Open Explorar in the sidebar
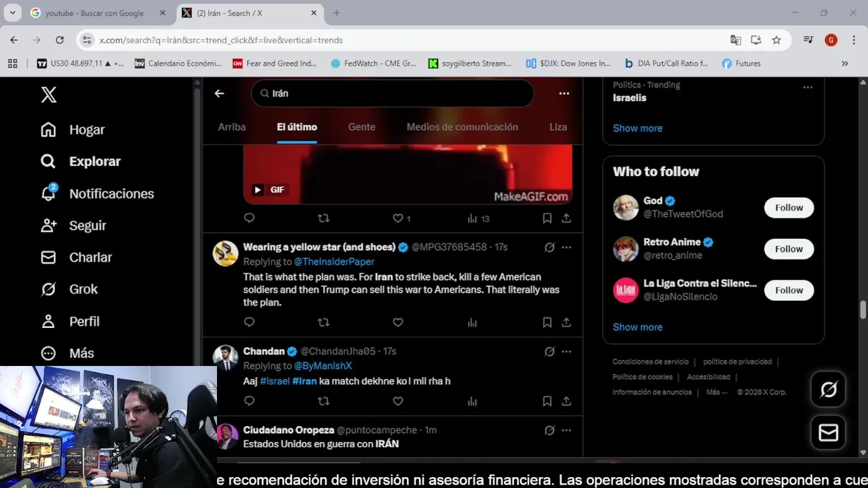The width and height of the screenshot is (868, 488). click(x=80, y=161)
